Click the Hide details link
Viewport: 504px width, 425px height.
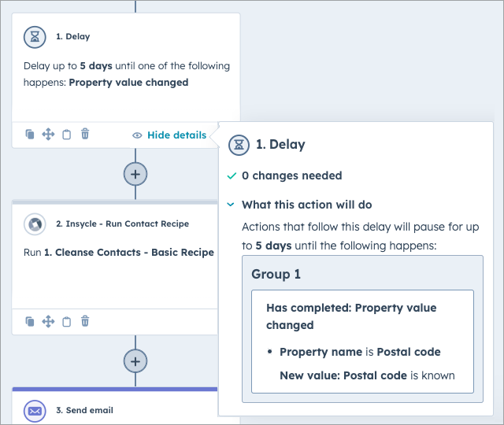pos(176,135)
